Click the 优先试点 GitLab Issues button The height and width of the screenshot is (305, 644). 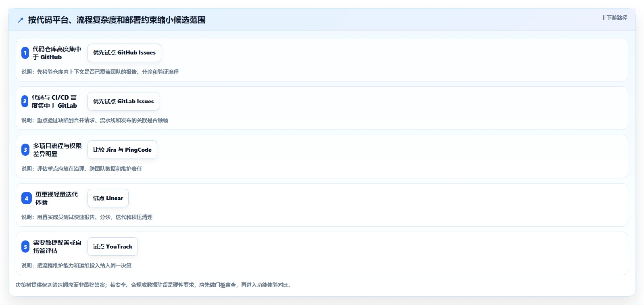coord(123,101)
